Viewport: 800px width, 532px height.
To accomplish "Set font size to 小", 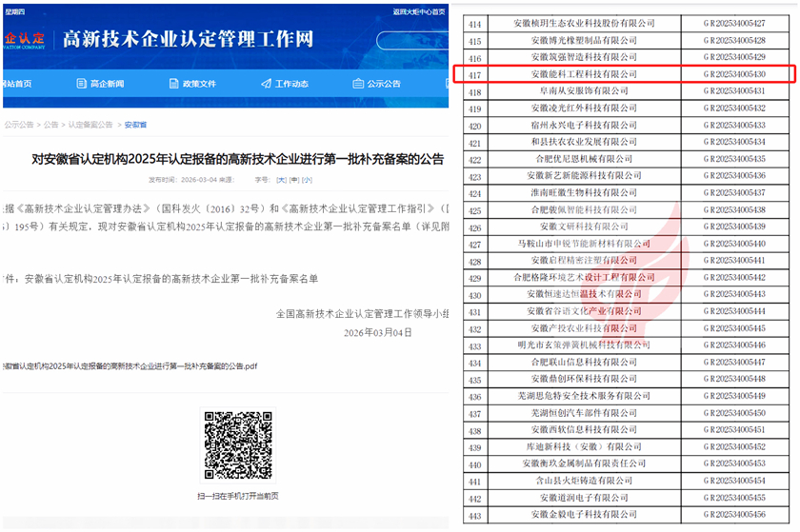I will pos(306,179).
